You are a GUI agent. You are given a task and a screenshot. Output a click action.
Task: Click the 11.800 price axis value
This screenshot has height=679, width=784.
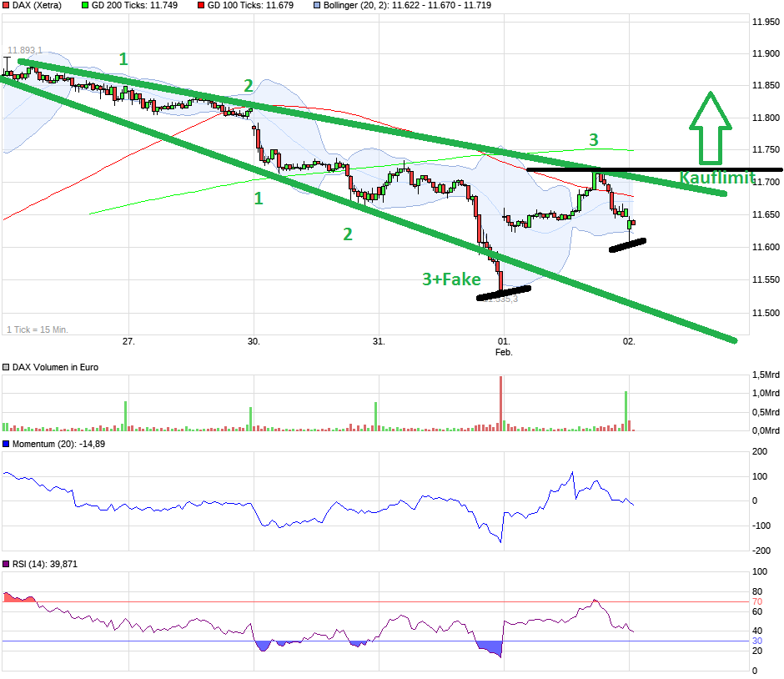coord(766,118)
